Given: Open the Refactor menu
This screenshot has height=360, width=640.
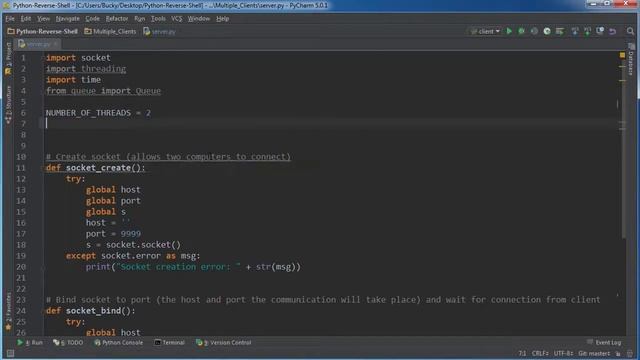Looking at the screenshot, I should click(x=117, y=18).
